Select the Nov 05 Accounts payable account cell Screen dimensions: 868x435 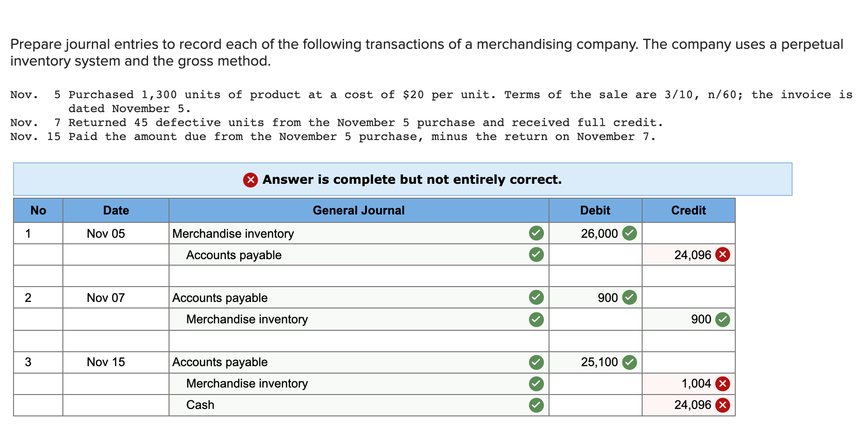pos(359,255)
